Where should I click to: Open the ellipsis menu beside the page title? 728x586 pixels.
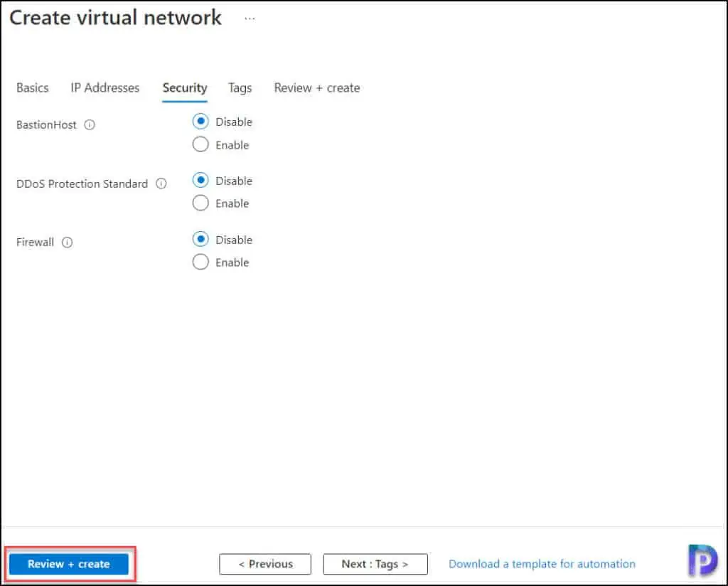(x=250, y=18)
